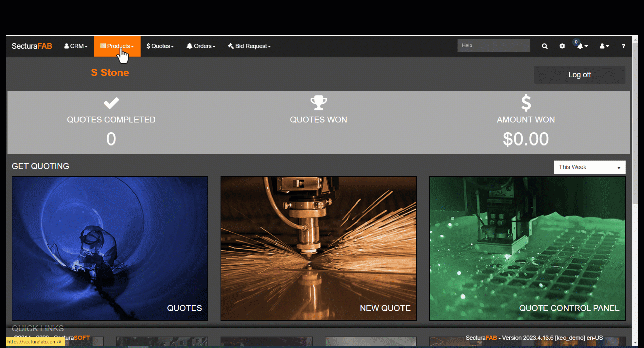The width and height of the screenshot is (644, 348).
Task: Click the Amount Won dollar icon
Action: 526,103
